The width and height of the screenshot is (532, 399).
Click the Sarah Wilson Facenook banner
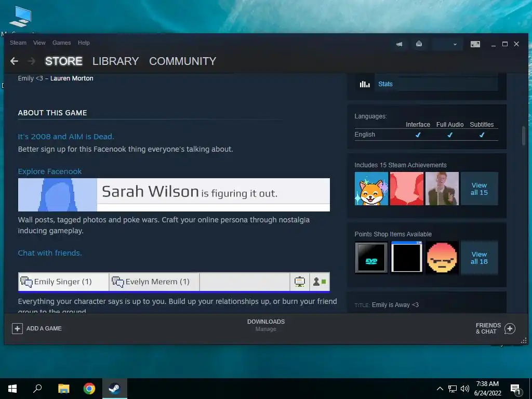click(x=174, y=195)
